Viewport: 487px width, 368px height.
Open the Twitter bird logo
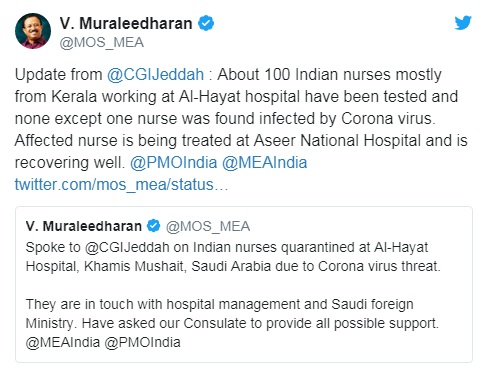(x=463, y=22)
